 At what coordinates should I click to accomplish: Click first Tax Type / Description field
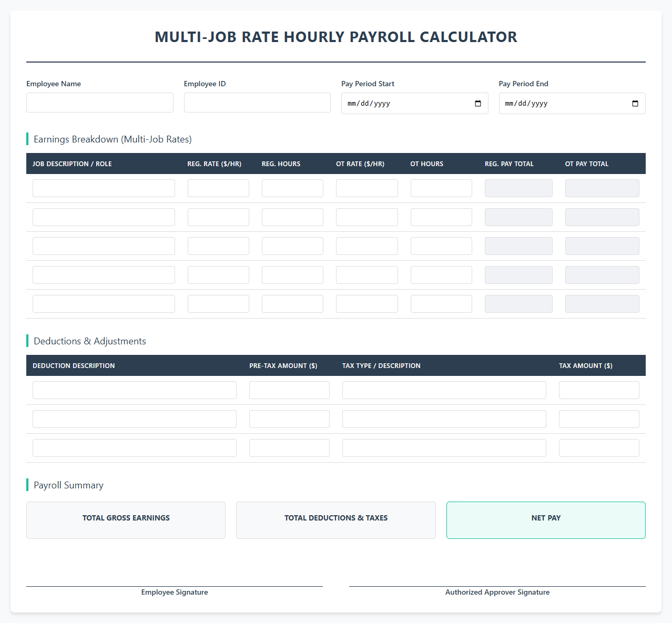(x=444, y=390)
